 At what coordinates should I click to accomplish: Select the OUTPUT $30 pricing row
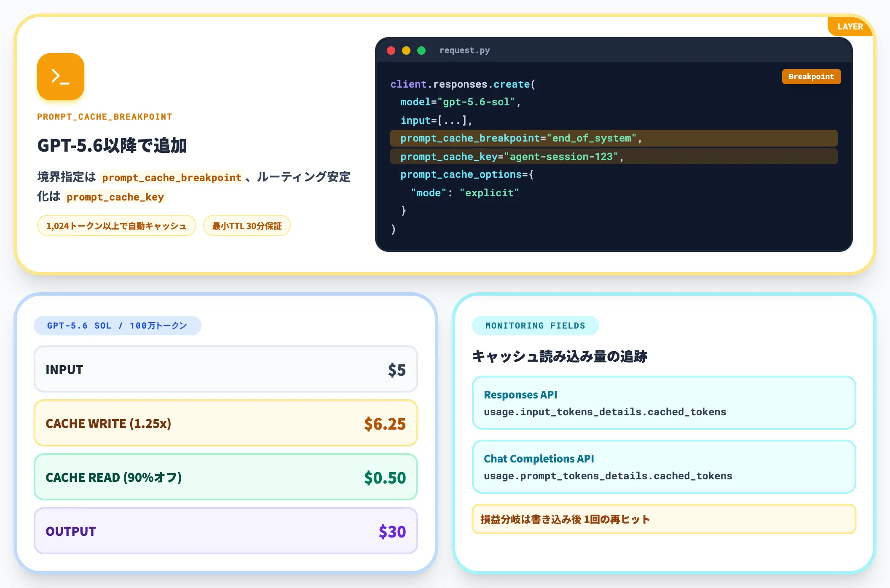[x=226, y=531]
